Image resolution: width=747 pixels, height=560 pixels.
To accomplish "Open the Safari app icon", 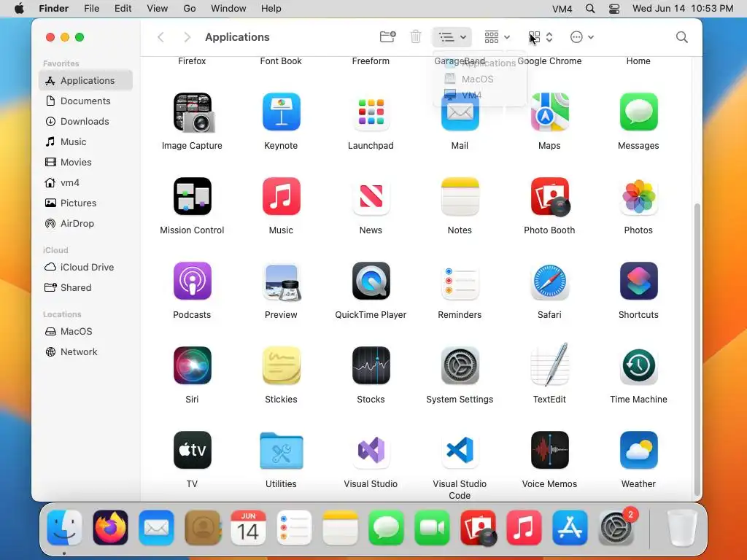I will 549,281.
